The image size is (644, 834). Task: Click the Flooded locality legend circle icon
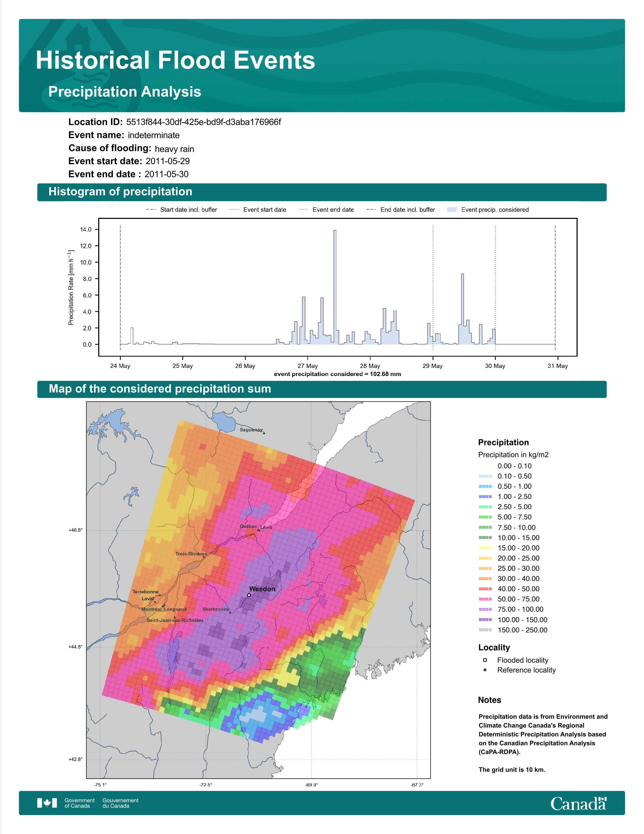(485, 660)
